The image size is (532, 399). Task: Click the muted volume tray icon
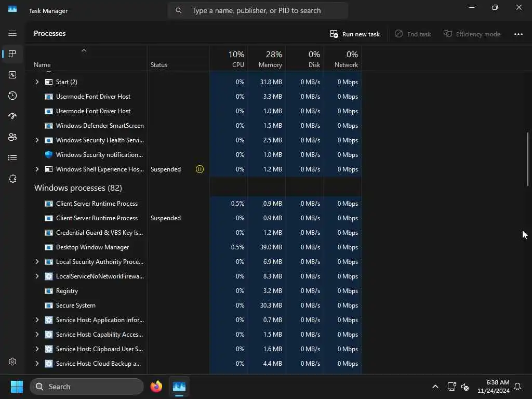pyautogui.click(x=465, y=387)
